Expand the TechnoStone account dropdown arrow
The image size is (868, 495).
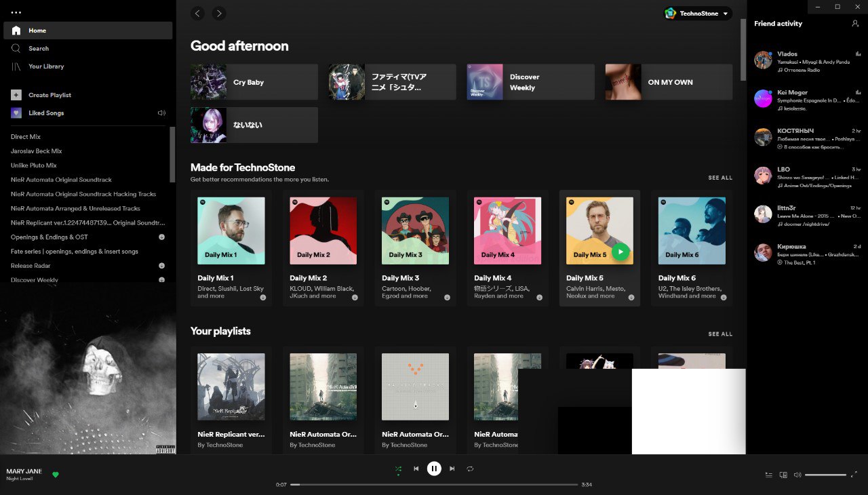725,14
